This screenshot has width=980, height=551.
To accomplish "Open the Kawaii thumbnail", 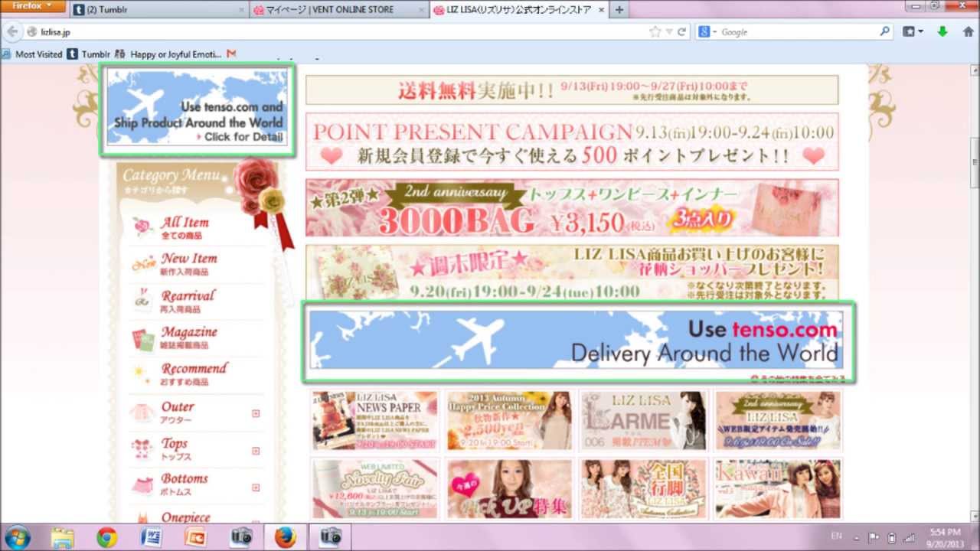I will (778, 488).
